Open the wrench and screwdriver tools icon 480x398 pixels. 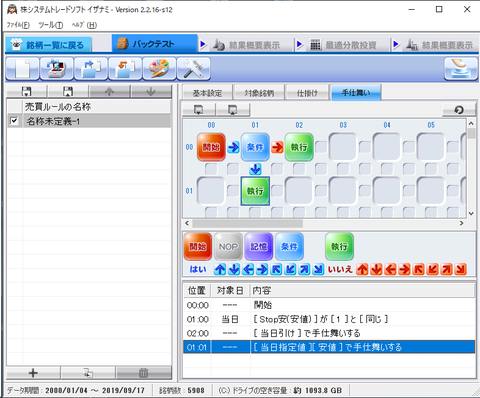194,69
